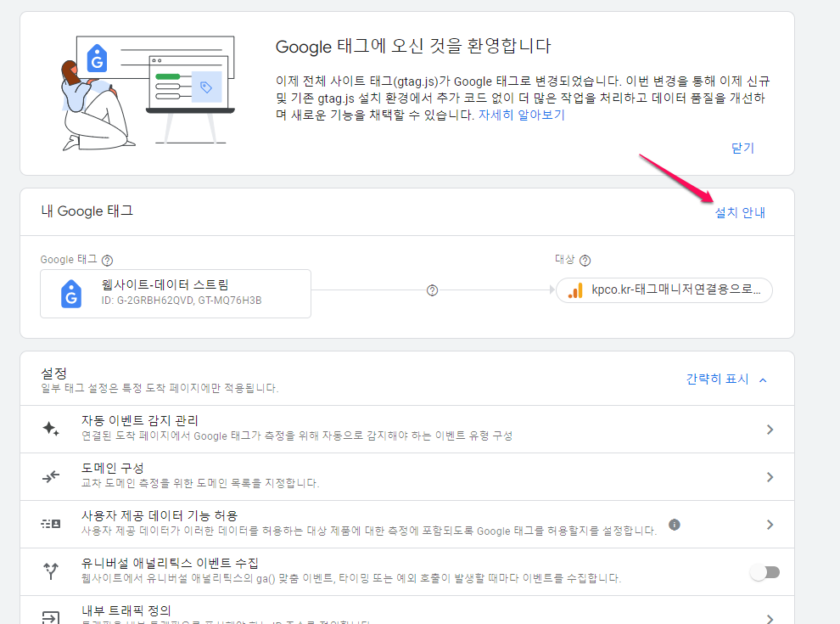Click the 설치 안내 link

pos(740,212)
